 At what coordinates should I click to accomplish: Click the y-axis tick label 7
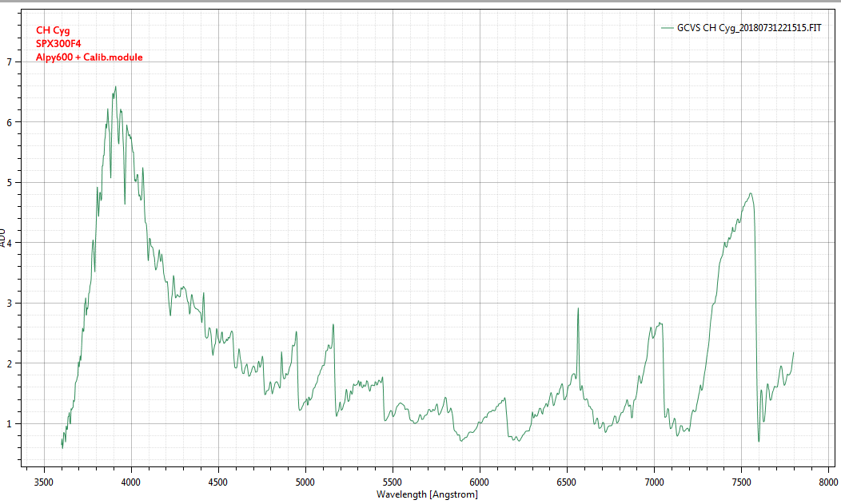(9, 62)
